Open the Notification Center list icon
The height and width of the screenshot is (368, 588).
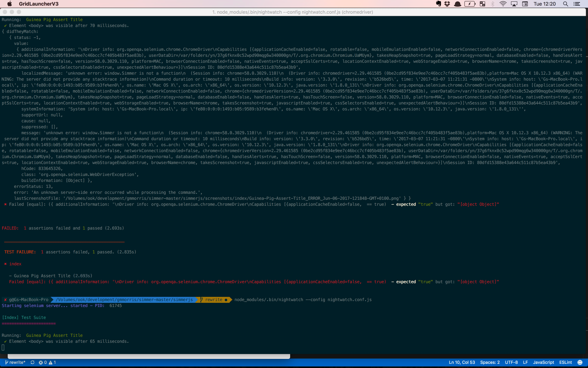point(577,4)
